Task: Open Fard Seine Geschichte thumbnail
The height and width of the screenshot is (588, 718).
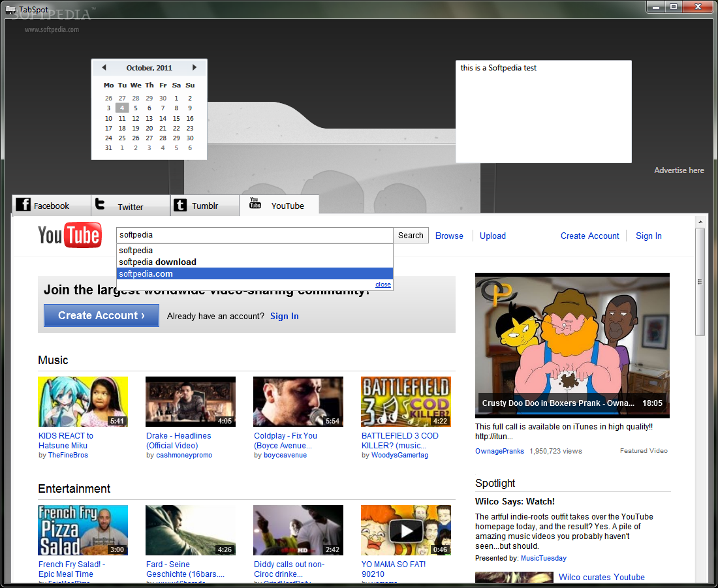Action: click(x=191, y=531)
